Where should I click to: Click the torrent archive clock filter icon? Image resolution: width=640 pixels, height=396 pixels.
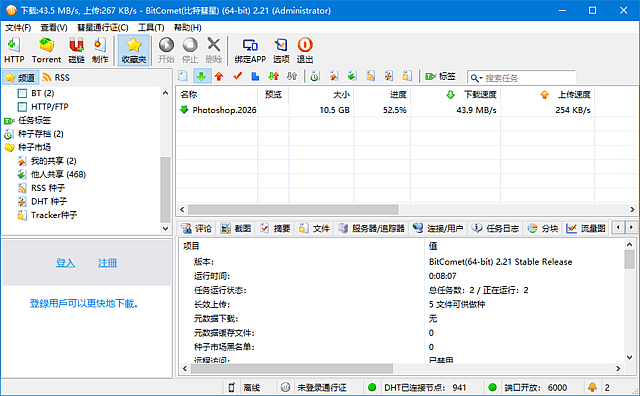pos(315,76)
